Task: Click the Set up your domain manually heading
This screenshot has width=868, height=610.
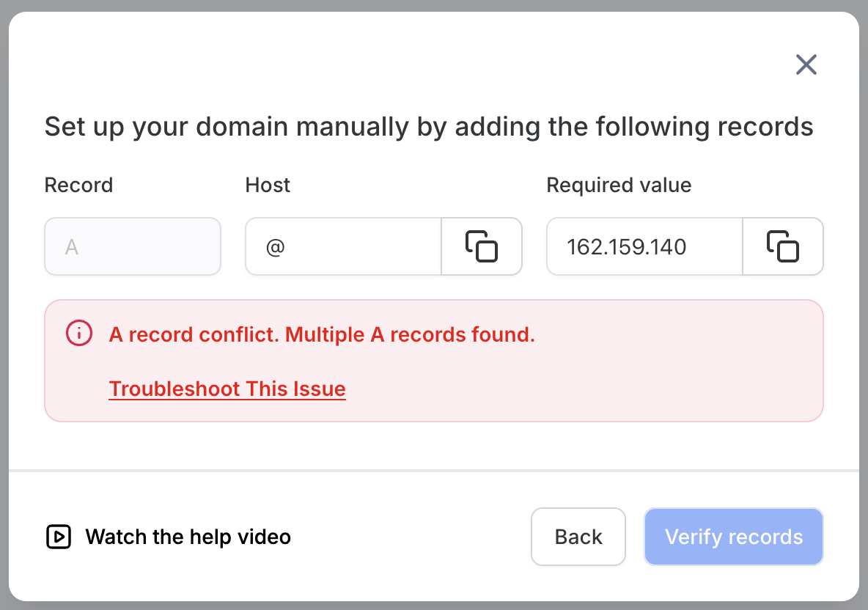Action: click(429, 127)
